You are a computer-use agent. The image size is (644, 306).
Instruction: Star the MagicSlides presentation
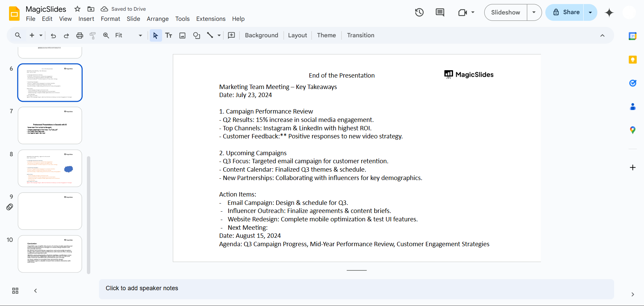tap(77, 9)
